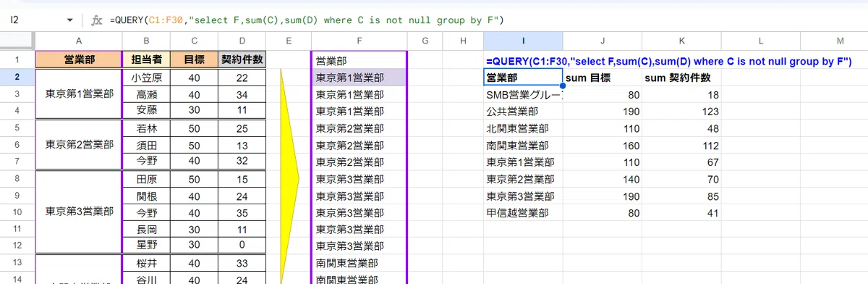Select column F header
The height and width of the screenshot is (284, 868).
359,41
